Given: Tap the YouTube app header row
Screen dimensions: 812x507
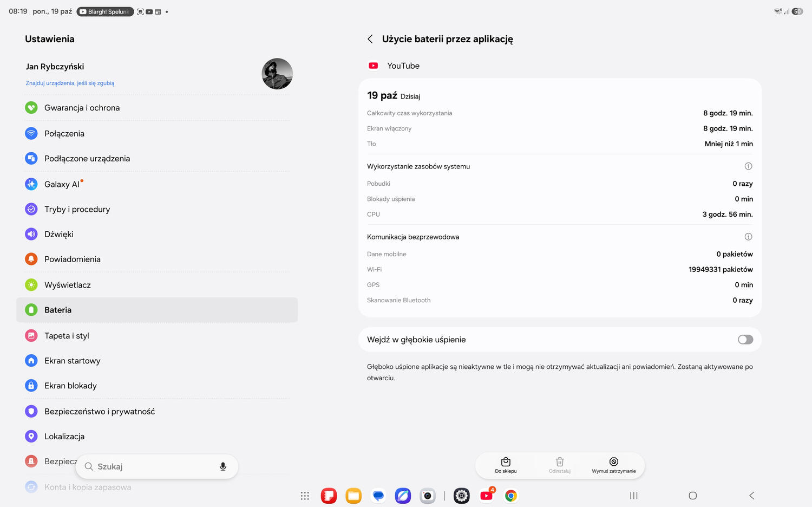Looking at the screenshot, I should click(x=560, y=66).
